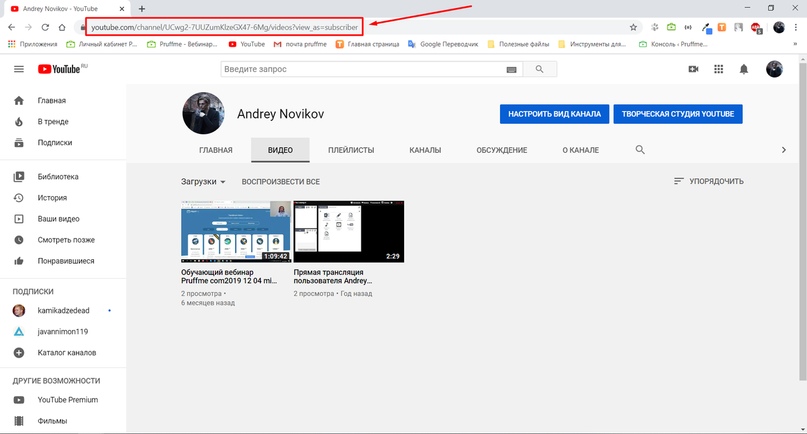807x434 pixels.
Task: Open the create video camera icon
Action: pyautogui.click(x=693, y=69)
